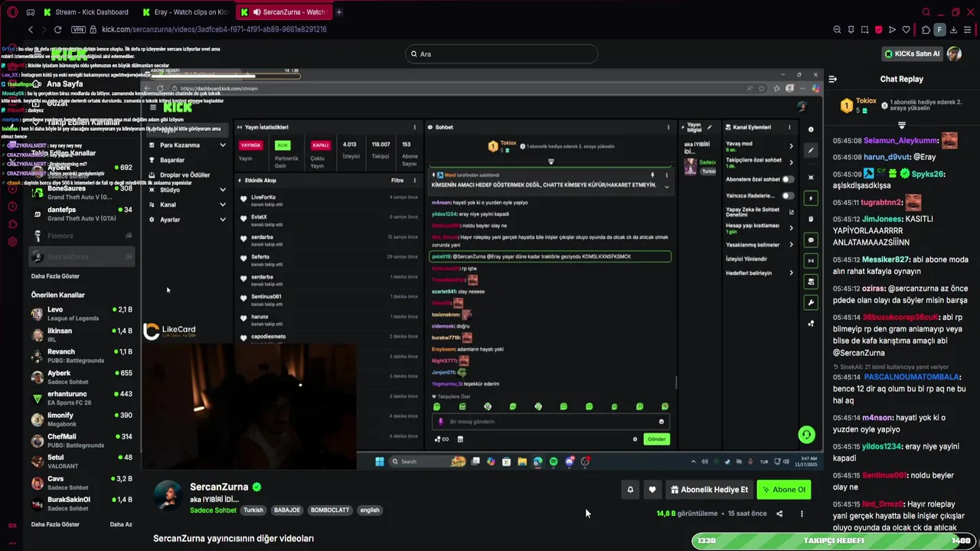Open the three-dot video options menu
This screenshot has width=980, height=551.
802,514
